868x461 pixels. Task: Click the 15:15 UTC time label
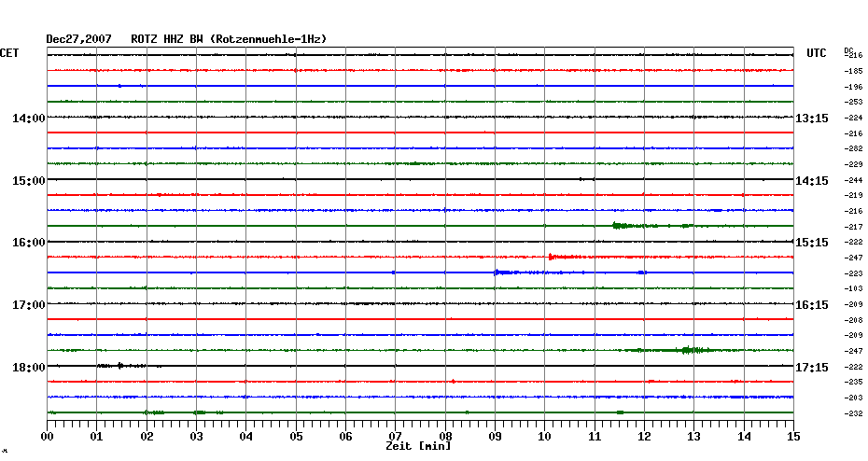(x=812, y=243)
